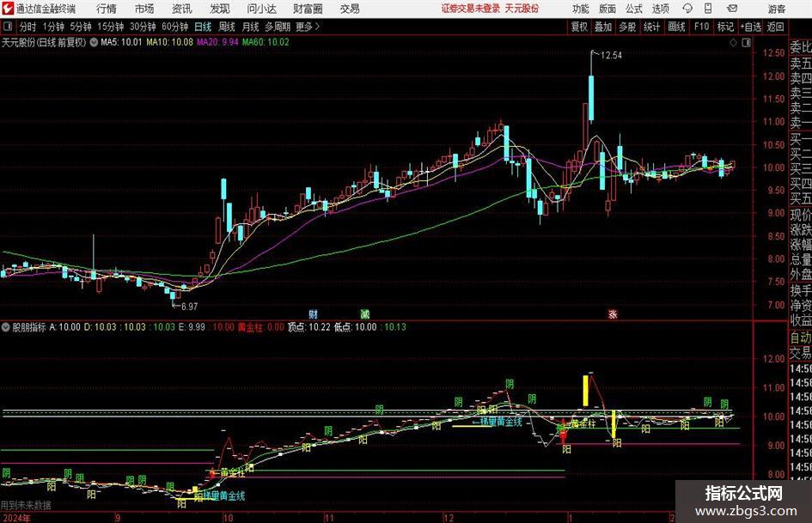Click the mobile phone icon
The image size is (812, 523).
pos(708,9)
